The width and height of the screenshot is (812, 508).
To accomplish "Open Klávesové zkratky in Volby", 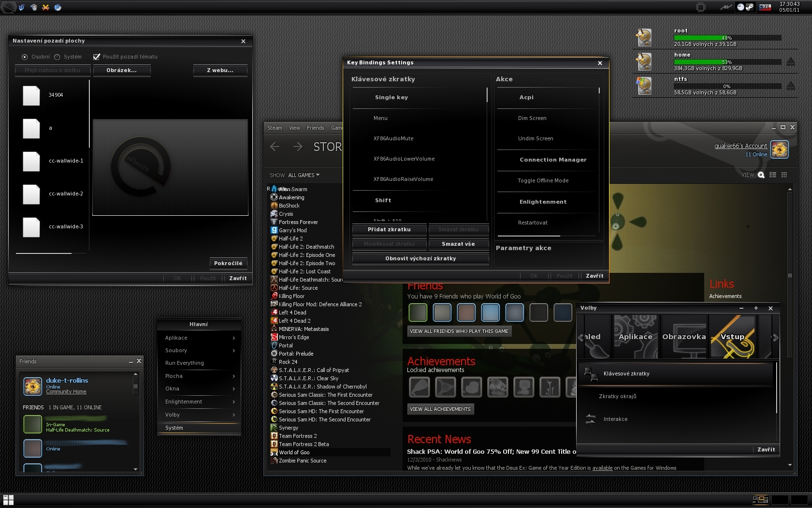I will point(676,374).
